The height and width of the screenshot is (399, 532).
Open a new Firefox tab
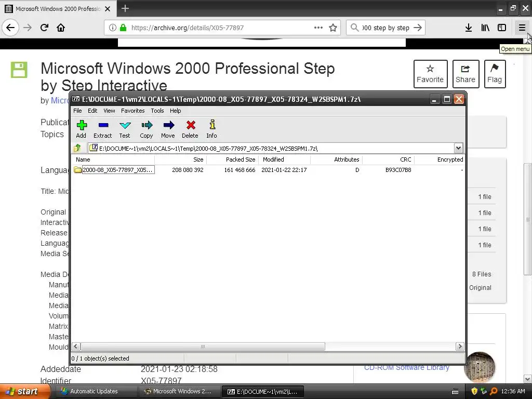click(125, 8)
